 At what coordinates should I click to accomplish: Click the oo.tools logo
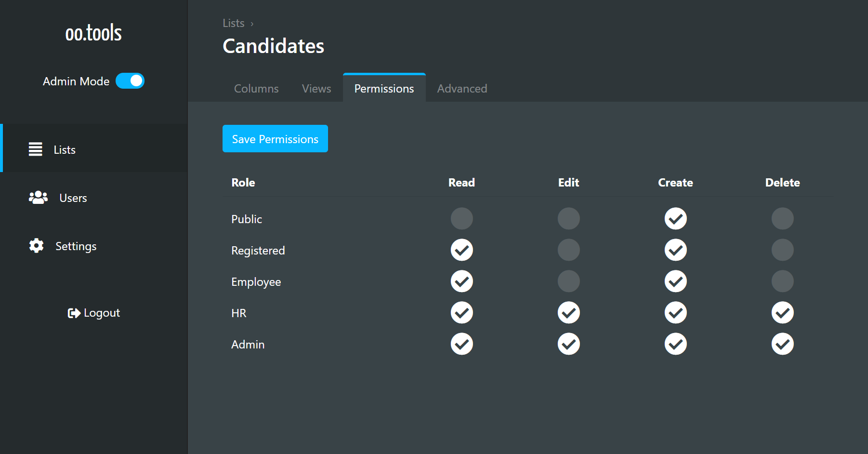pos(93,33)
